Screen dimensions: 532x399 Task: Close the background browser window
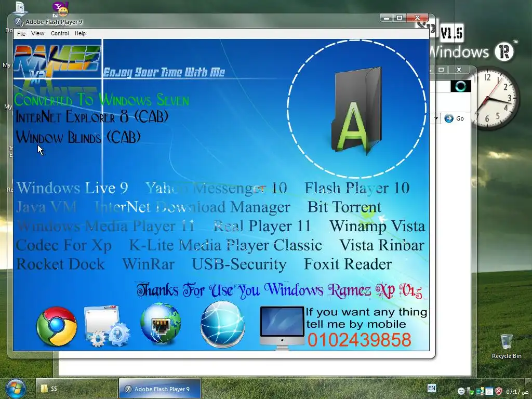(x=459, y=70)
